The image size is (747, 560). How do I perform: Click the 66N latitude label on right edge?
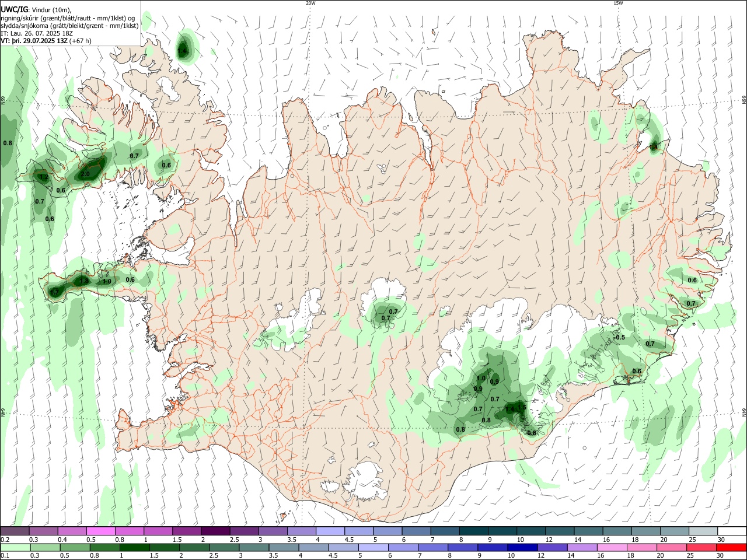[744, 100]
